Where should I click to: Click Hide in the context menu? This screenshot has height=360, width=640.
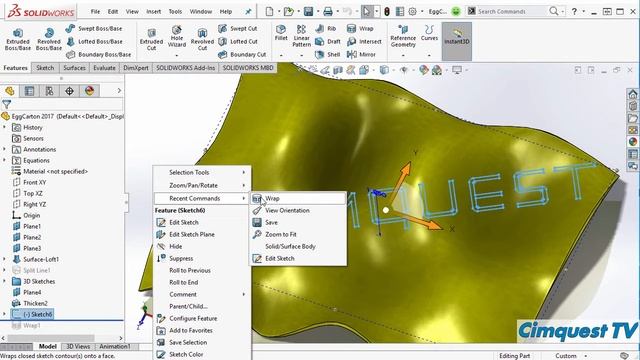(202, 247)
